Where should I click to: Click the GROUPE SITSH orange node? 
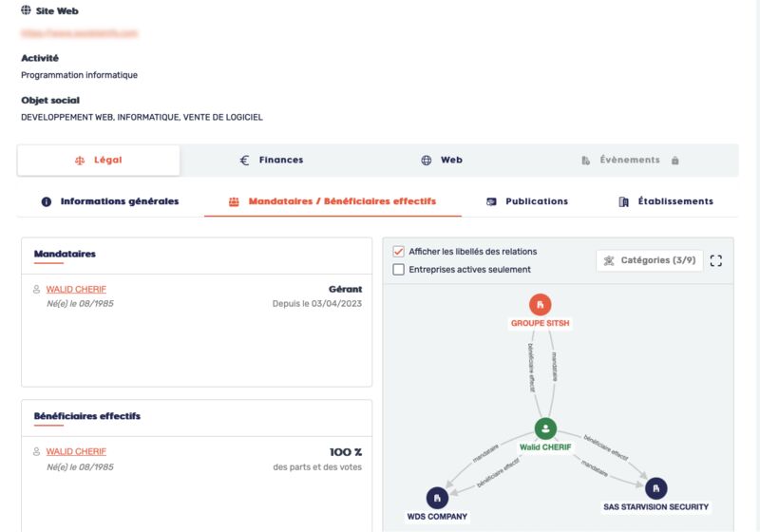[x=540, y=305]
